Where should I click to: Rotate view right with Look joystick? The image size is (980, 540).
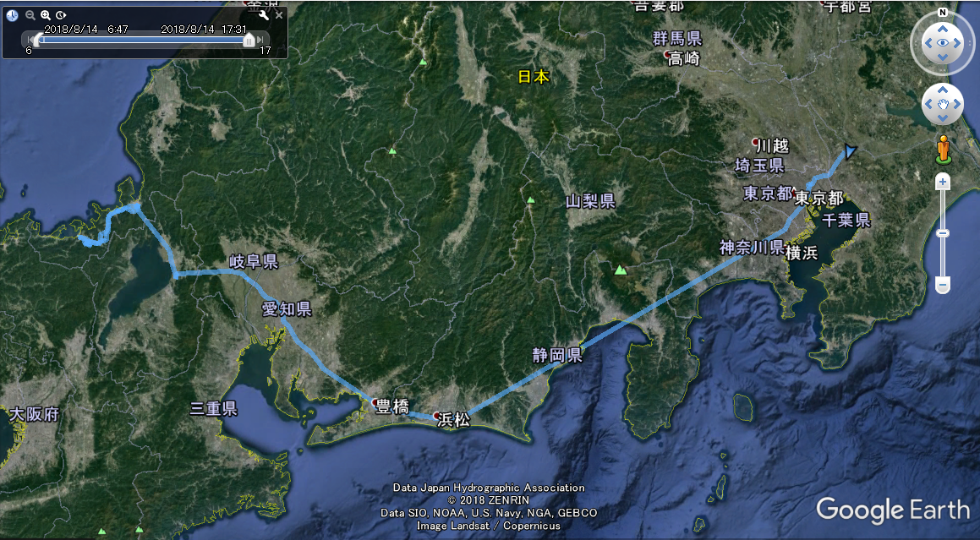coord(957,43)
